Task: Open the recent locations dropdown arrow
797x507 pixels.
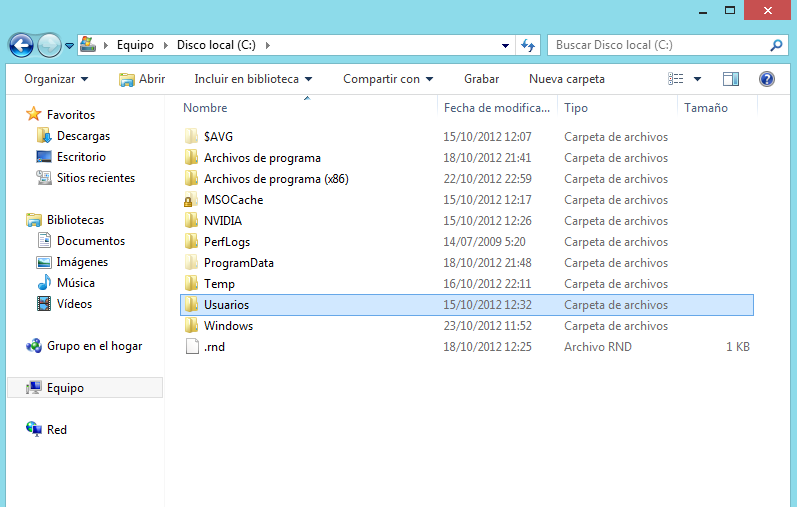Action: [70, 46]
